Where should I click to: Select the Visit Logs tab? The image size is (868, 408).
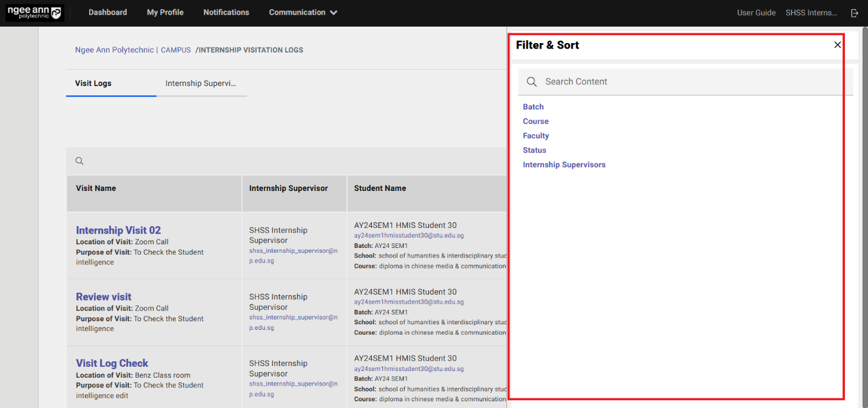pos(93,84)
